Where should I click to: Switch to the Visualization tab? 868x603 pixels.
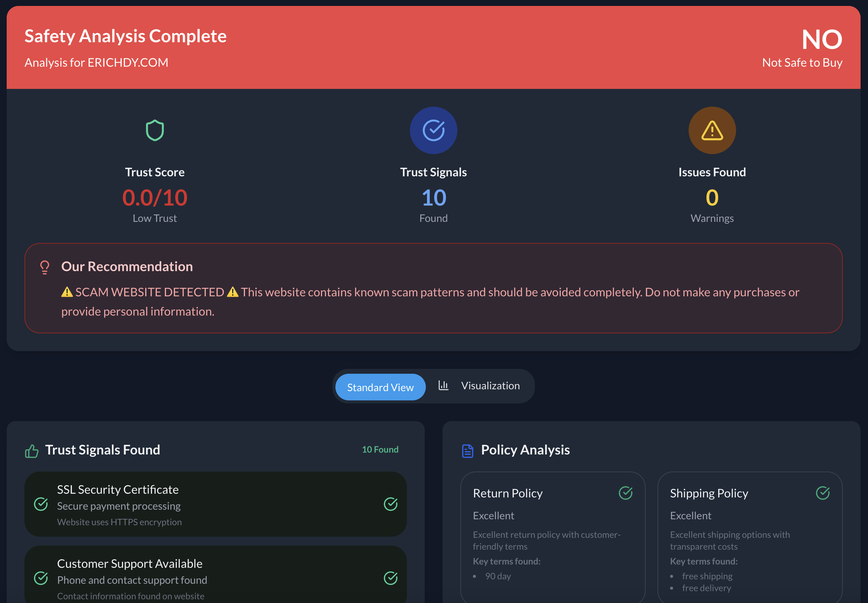click(490, 386)
